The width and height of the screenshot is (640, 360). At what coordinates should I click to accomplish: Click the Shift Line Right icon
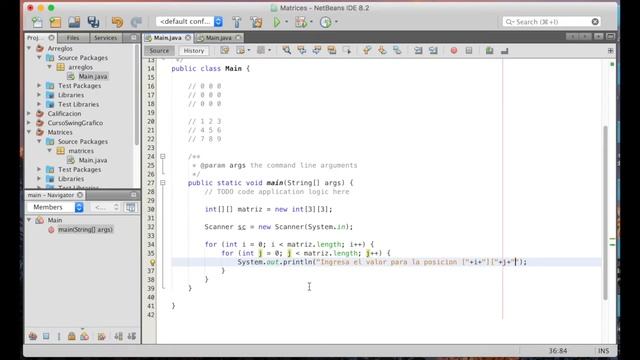coord(433,51)
